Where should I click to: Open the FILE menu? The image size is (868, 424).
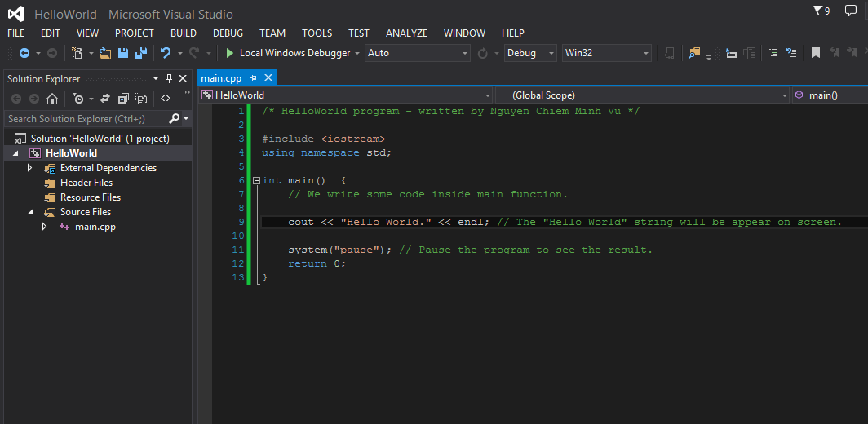tap(16, 33)
